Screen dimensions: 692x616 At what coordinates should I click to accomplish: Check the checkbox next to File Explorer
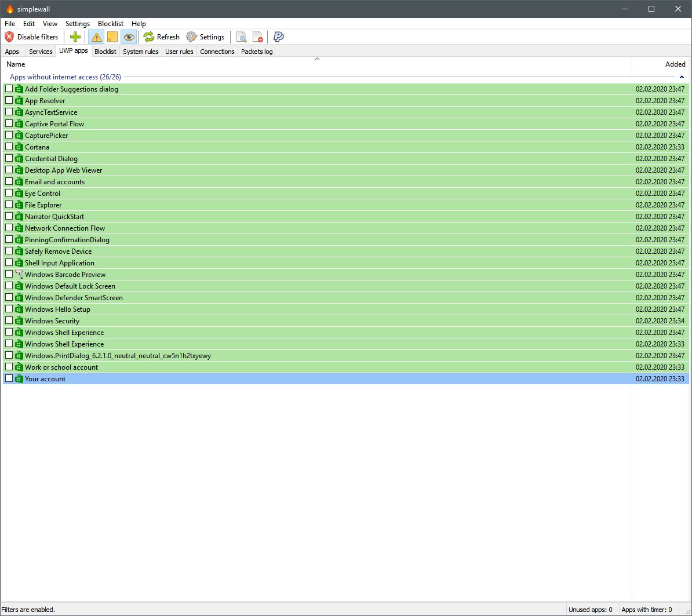coord(9,205)
